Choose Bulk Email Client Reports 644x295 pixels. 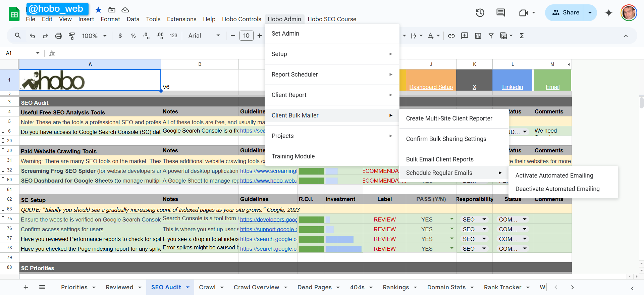pyautogui.click(x=454, y=159)
